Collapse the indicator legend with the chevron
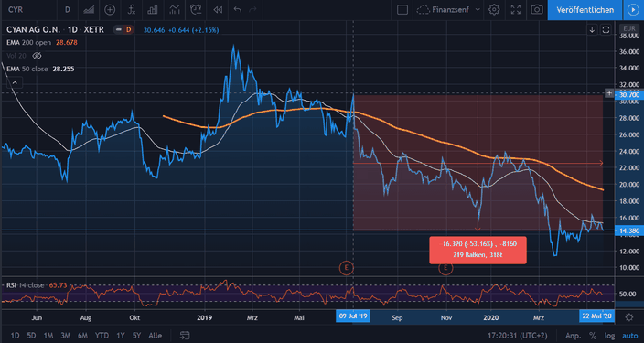The width and height of the screenshot is (644, 343). click(x=15, y=82)
